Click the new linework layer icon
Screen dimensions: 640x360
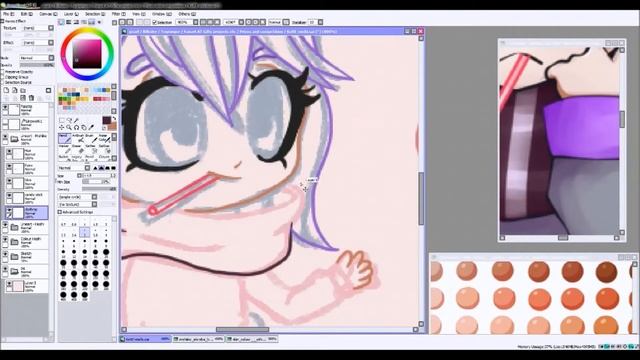15,91
